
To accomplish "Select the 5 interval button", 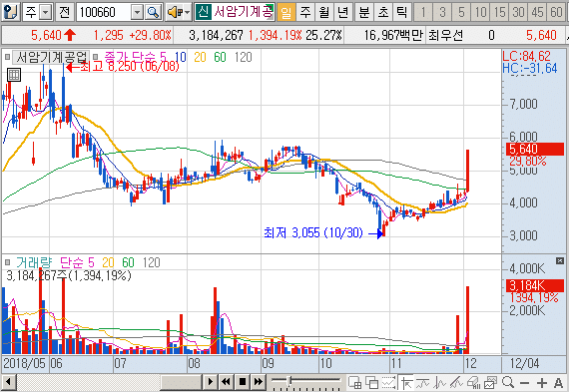I will coord(461,12).
